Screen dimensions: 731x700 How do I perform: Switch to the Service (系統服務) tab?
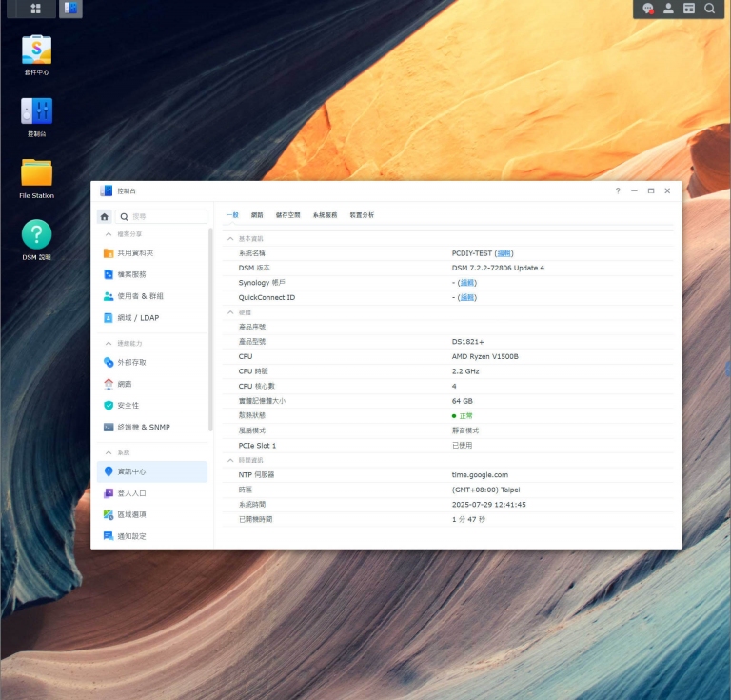pos(325,215)
